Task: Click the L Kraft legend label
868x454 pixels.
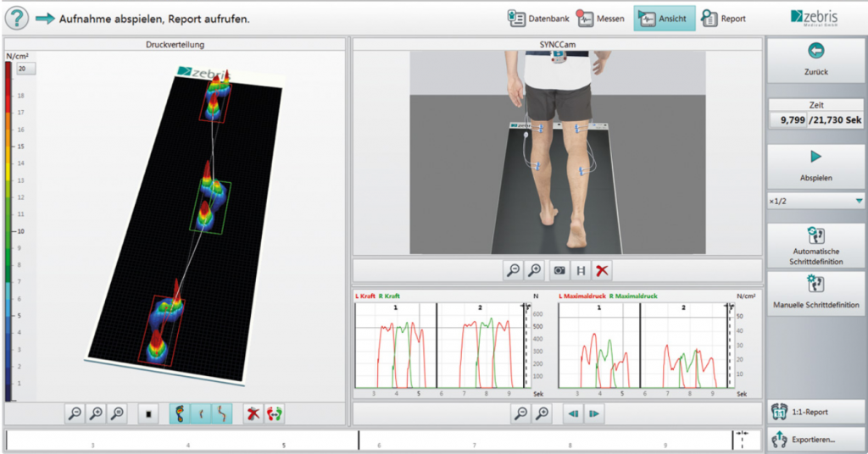Action: pyautogui.click(x=365, y=296)
